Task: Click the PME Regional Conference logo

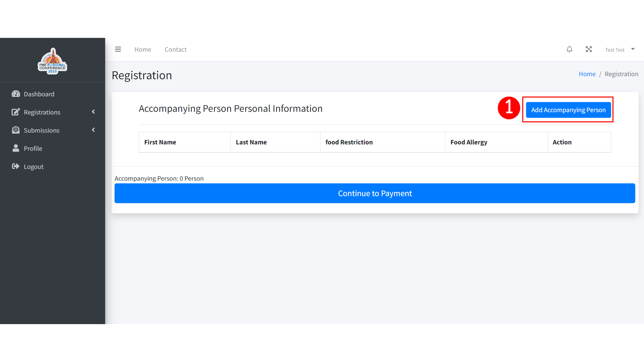Action: pos(52,61)
